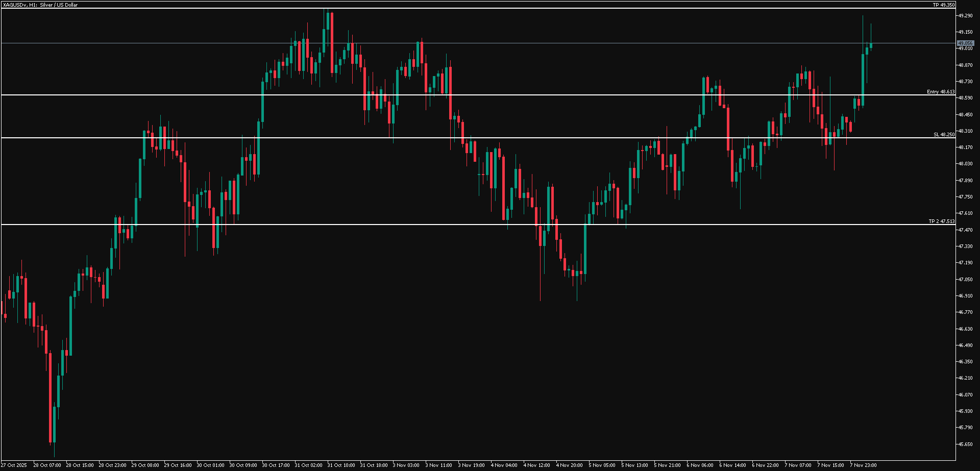The image size is (980, 471).
Task: Click the 27 Oct 2025 date label
Action: point(14,465)
